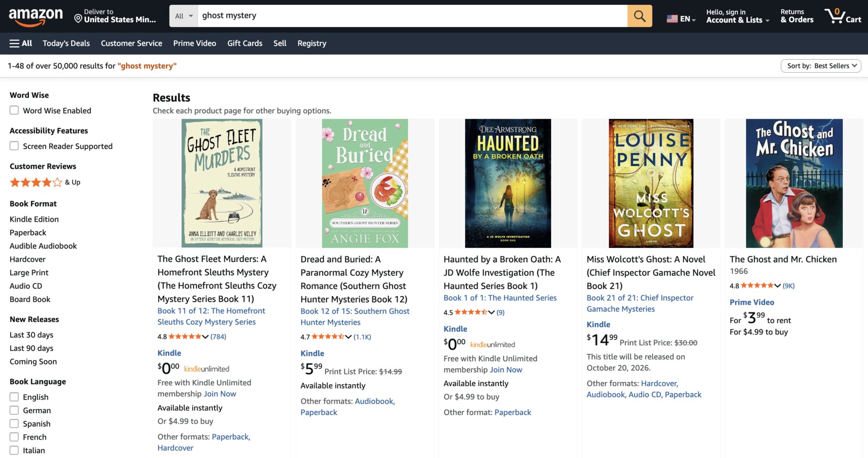
Task: View 1.1K reviews for Dread and Buried
Action: [362, 337]
